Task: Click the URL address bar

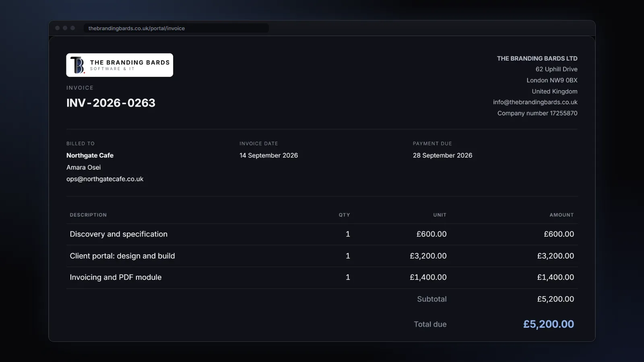Action: [176, 28]
